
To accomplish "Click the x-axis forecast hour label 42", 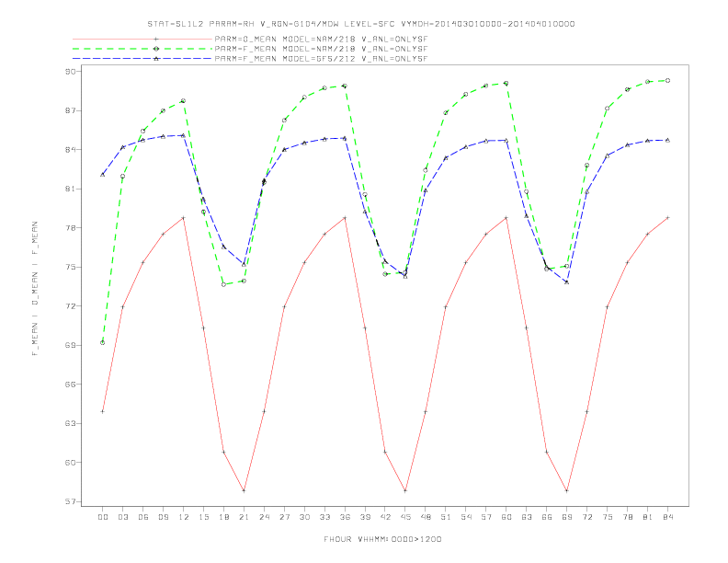I will pos(385,517).
